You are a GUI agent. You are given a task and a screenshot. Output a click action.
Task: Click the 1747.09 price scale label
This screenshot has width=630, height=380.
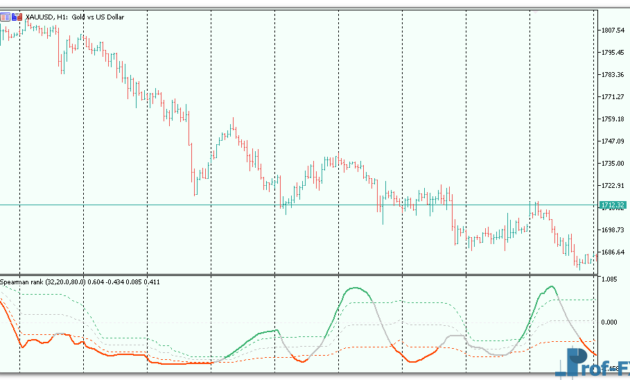click(x=613, y=141)
